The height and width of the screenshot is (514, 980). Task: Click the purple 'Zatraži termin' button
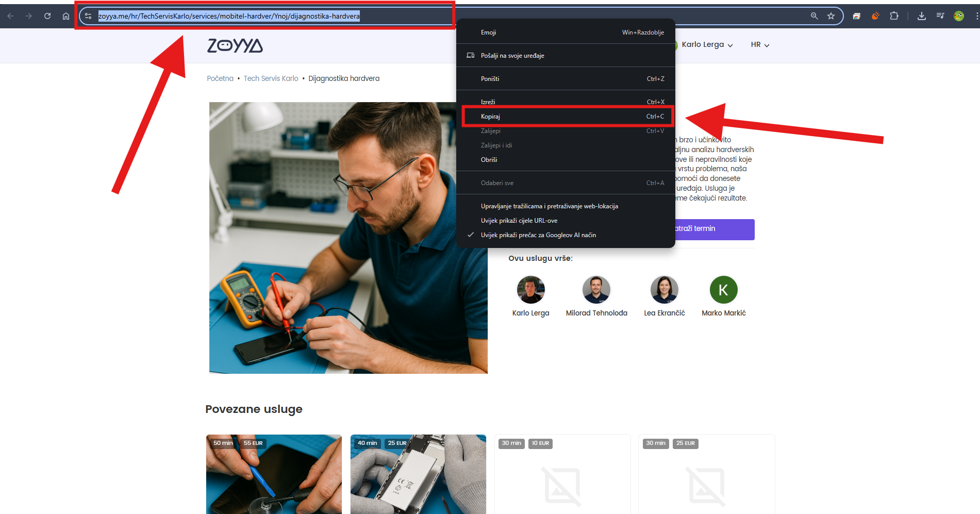(715, 229)
